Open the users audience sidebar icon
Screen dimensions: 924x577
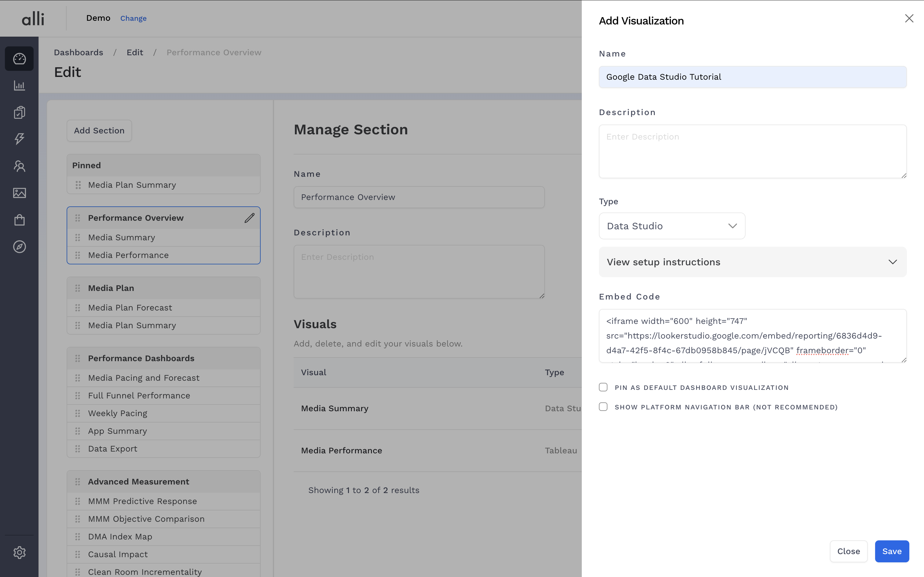[x=20, y=166]
